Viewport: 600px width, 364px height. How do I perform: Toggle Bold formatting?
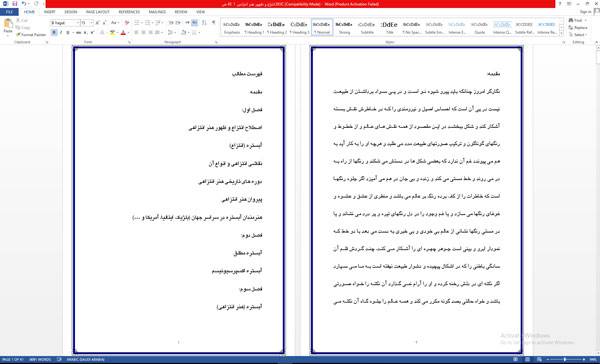(54, 33)
